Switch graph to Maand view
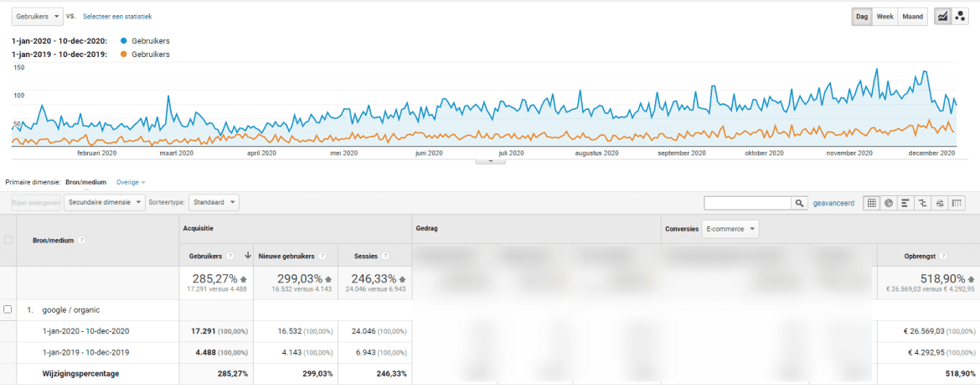The width and height of the screenshot is (980, 389). pyautogui.click(x=912, y=16)
